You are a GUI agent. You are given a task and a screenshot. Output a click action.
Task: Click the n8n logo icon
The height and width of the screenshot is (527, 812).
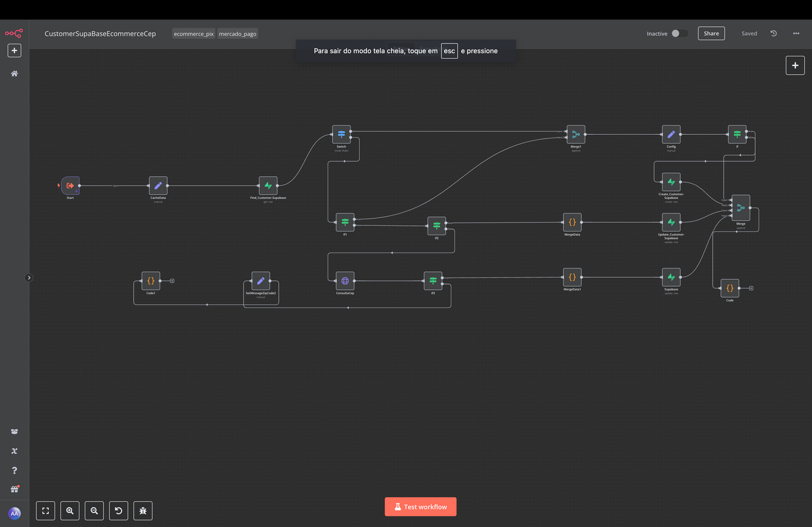coord(14,34)
